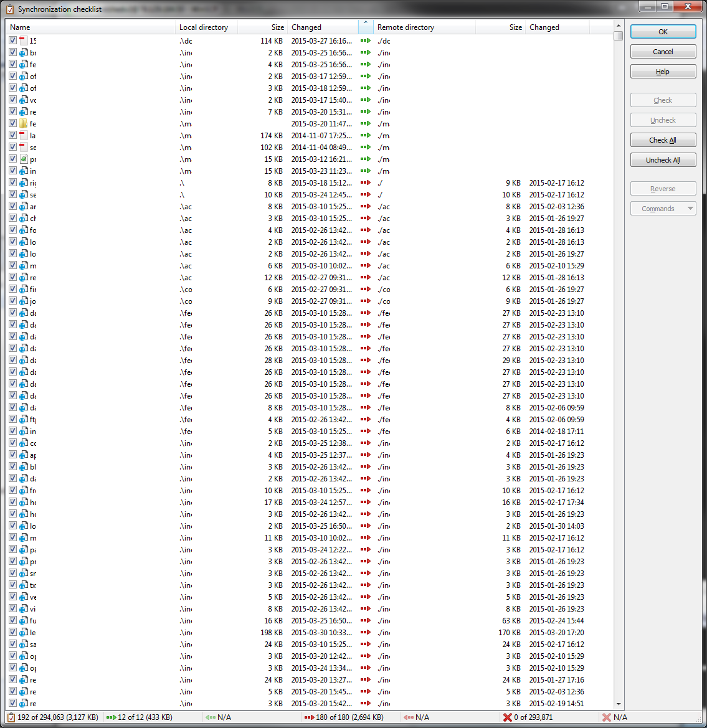Uncheck the first file row checkbox
Screen dimensions: 707x728
point(12,40)
